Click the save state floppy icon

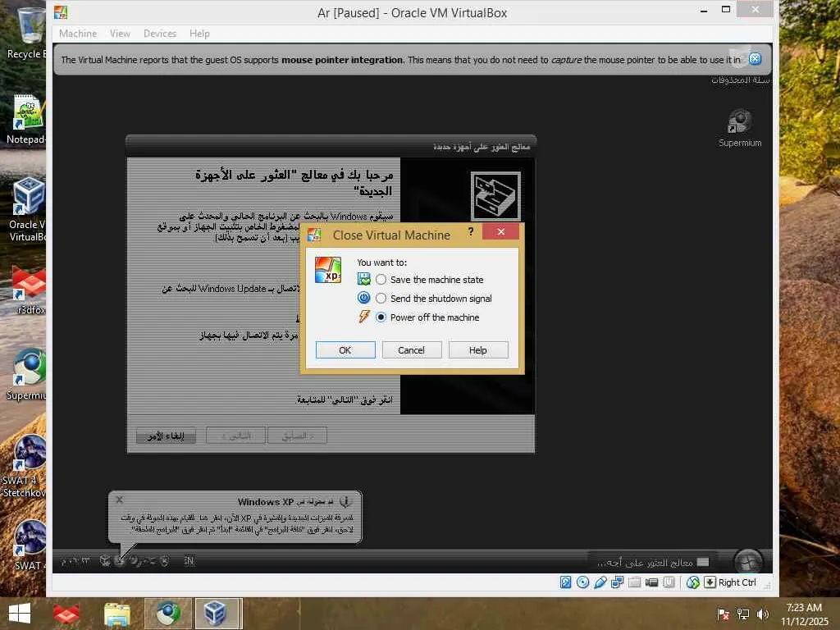[363, 279]
